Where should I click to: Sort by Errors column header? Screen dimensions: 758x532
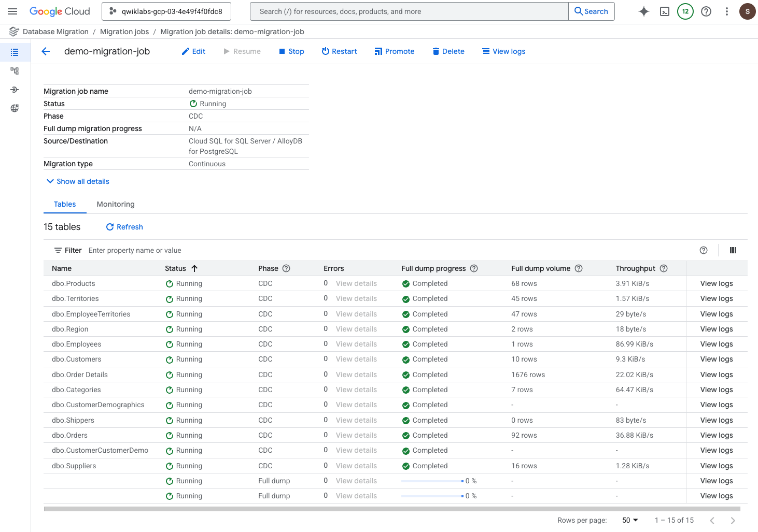pos(334,268)
